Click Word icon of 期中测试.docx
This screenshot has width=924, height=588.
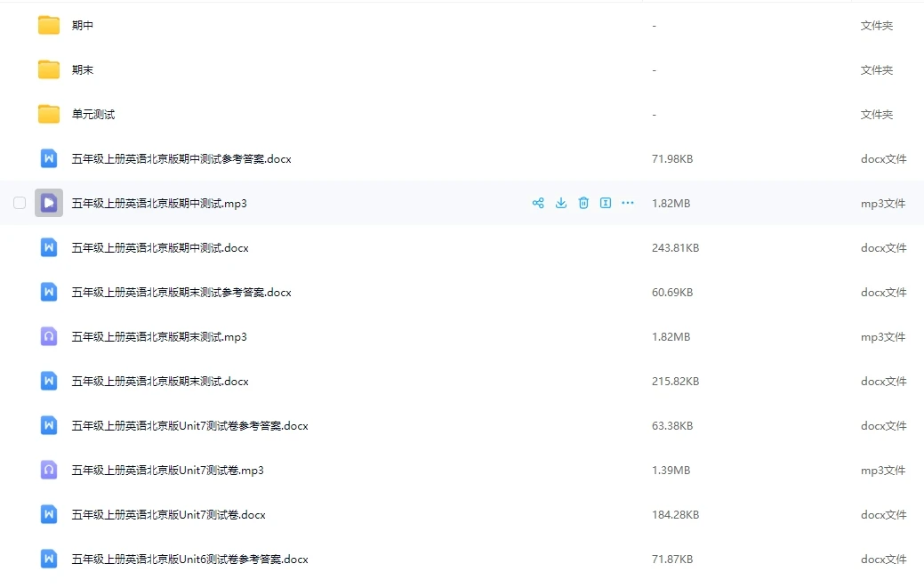(x=49, y=247)
